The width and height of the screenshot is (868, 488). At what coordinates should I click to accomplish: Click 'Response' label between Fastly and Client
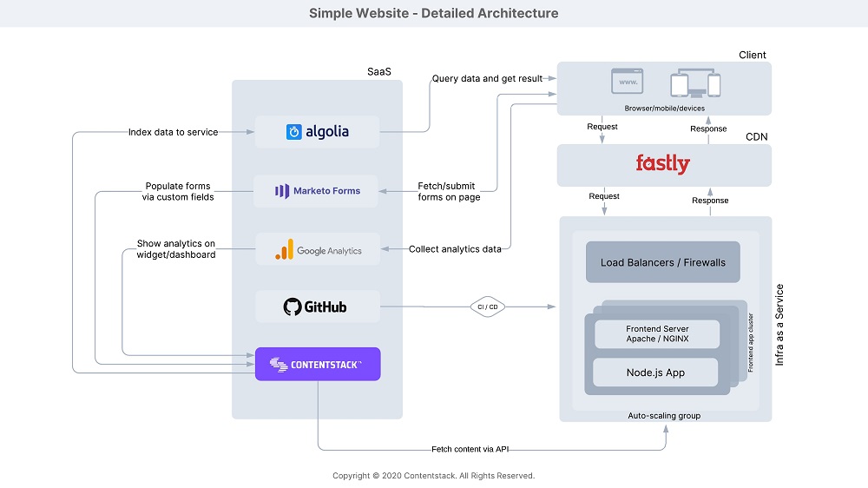pos(708,129)
